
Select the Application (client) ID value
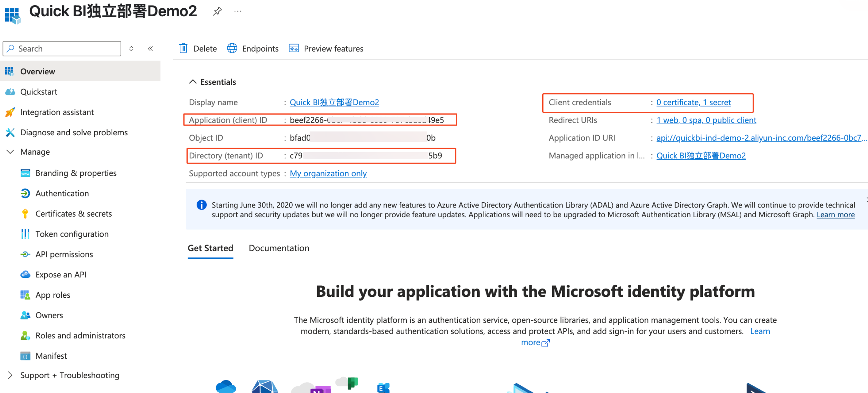pyautogui.click(x=367, y=120)
